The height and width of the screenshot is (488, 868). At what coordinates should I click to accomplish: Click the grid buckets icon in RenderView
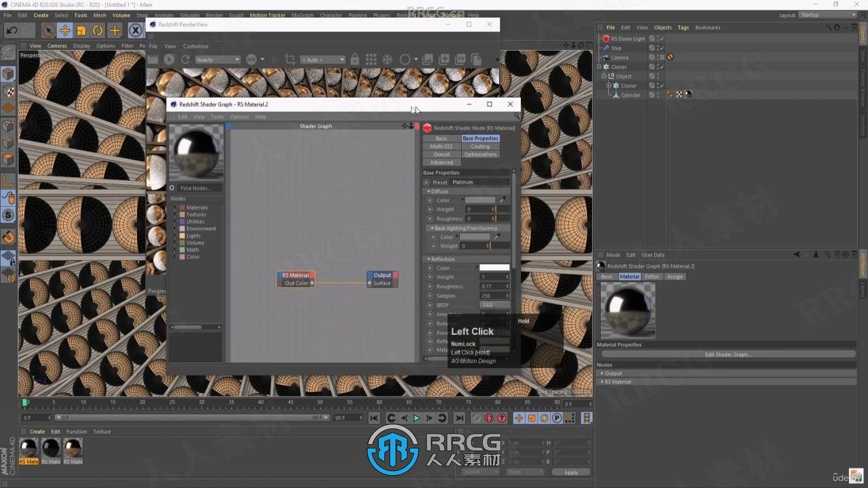[x=372, y=60]
